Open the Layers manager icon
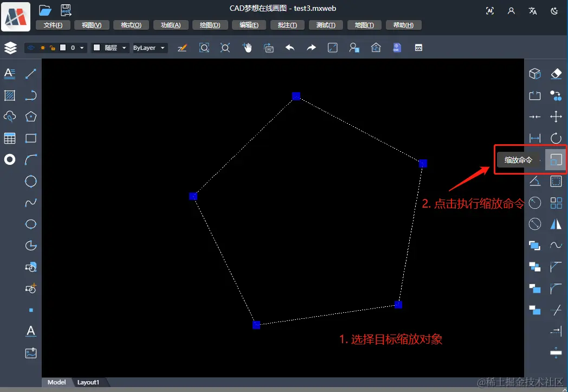The width and height of the screenshot is (568, 392). (10, 48)
